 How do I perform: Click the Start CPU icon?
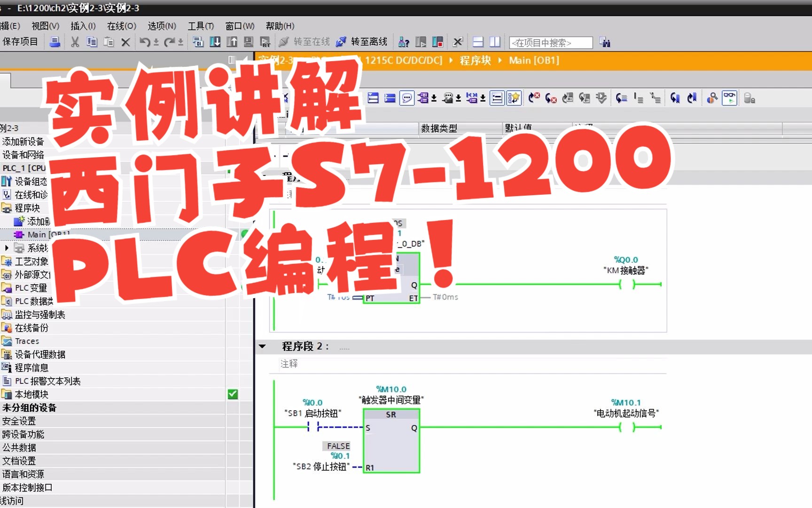421,42
